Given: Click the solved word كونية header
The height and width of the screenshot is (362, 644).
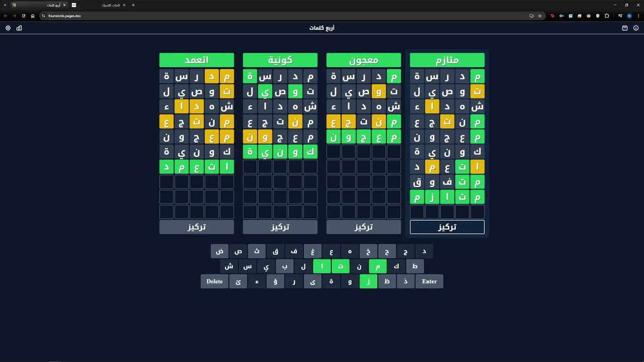Looking at the screenshot, I should (280, 60).
